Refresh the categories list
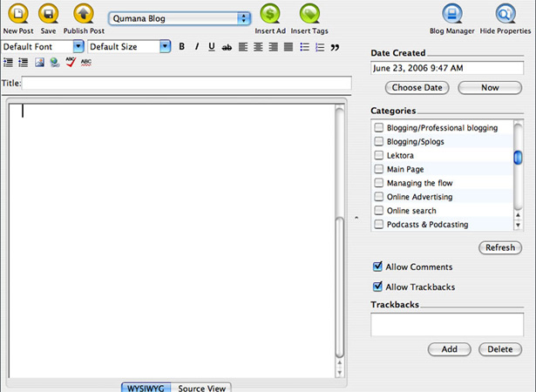 [500, 247]
